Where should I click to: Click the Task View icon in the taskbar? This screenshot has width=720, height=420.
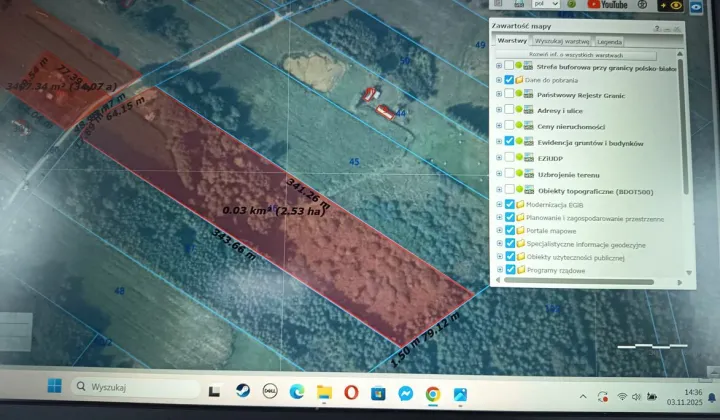coord(214,391)
